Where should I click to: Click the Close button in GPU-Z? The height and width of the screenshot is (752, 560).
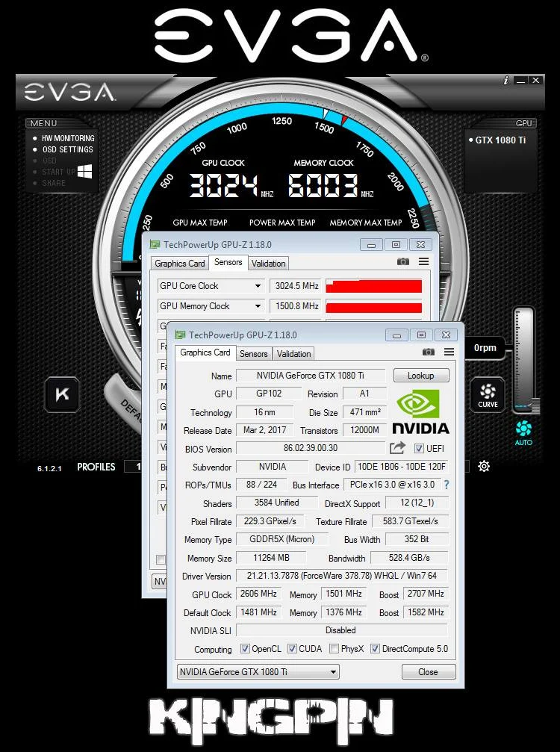tap(428, 672)
